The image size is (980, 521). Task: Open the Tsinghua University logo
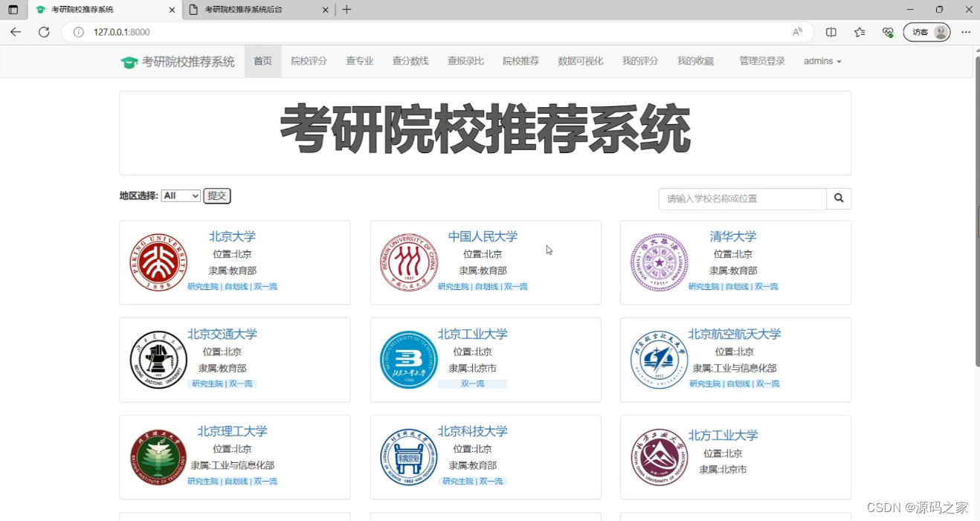tap(659, 262)
